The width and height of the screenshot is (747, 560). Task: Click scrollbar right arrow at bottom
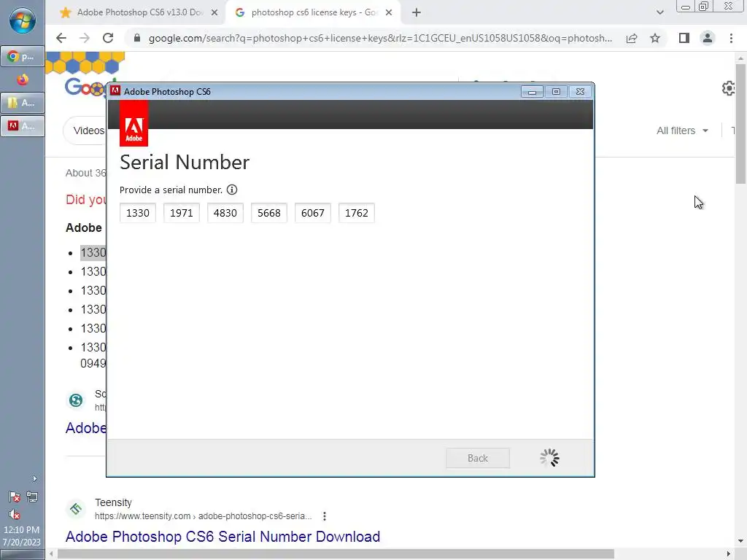click(x=729, y=554)
